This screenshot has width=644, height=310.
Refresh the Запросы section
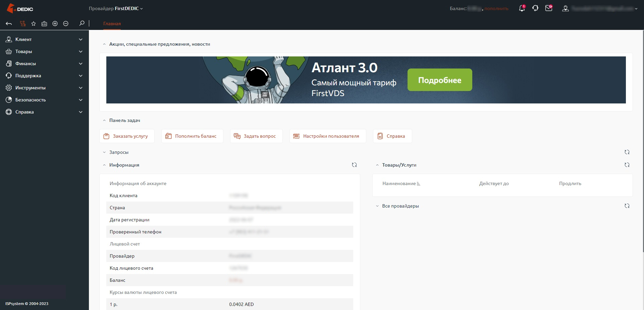[627, 152]
